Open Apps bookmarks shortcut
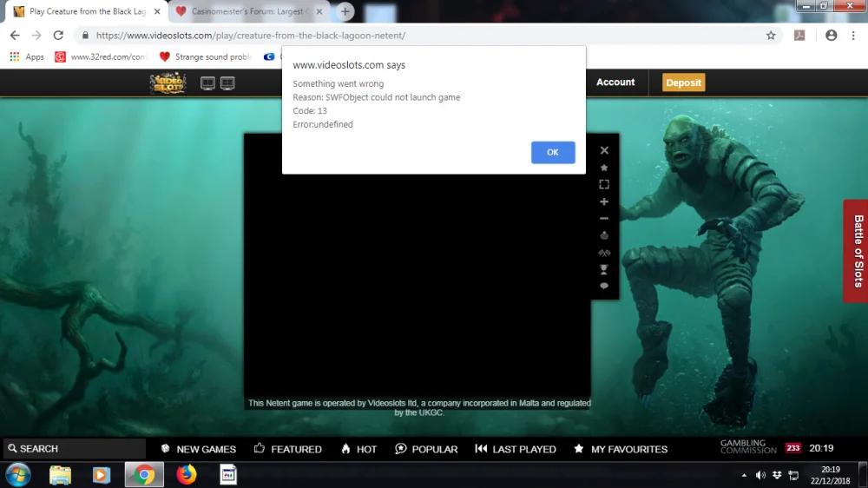This screenshot has height=488, width=868. coord(27,56)
